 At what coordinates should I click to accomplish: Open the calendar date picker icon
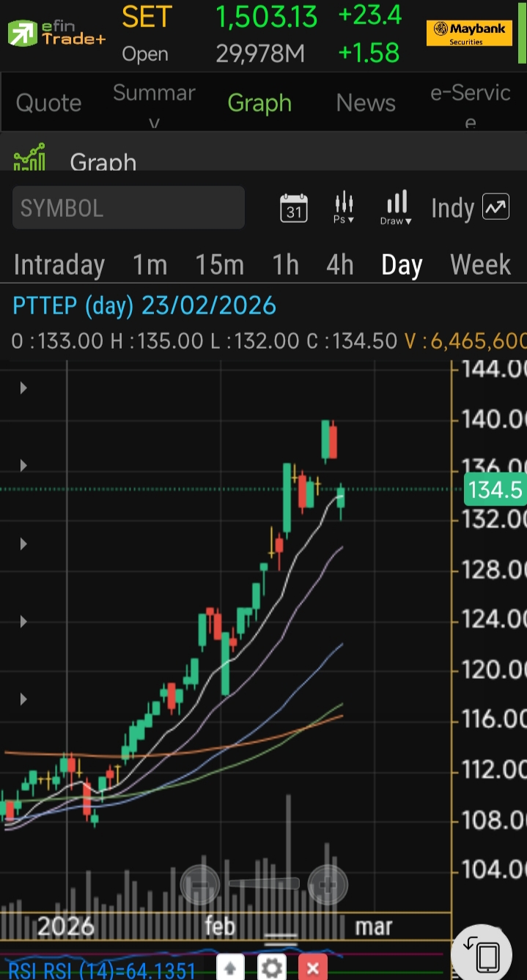[x=294, y=208]
